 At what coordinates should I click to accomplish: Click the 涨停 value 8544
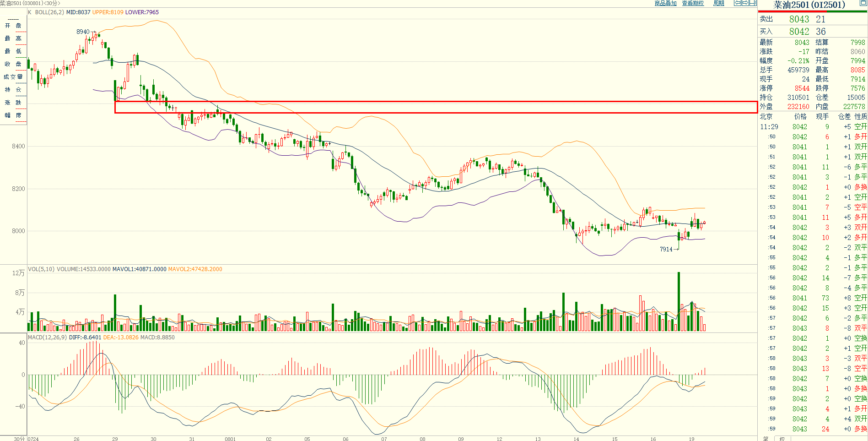802,88
